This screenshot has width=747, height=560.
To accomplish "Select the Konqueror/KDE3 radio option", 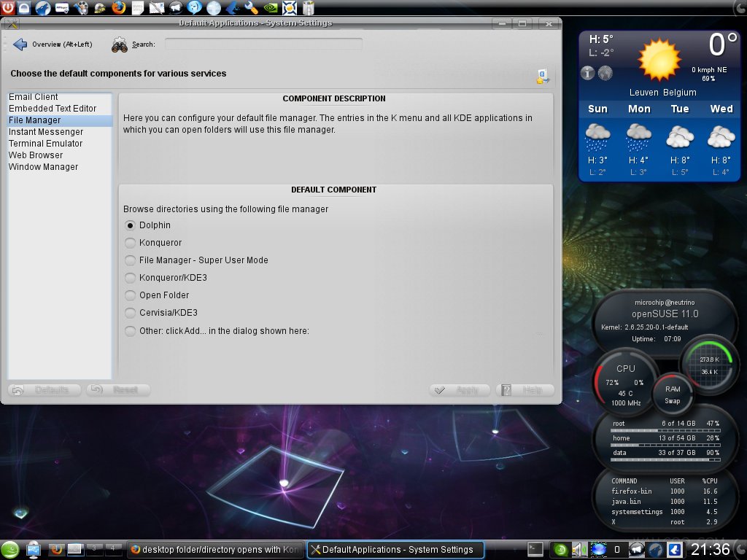I will [130, 278].
